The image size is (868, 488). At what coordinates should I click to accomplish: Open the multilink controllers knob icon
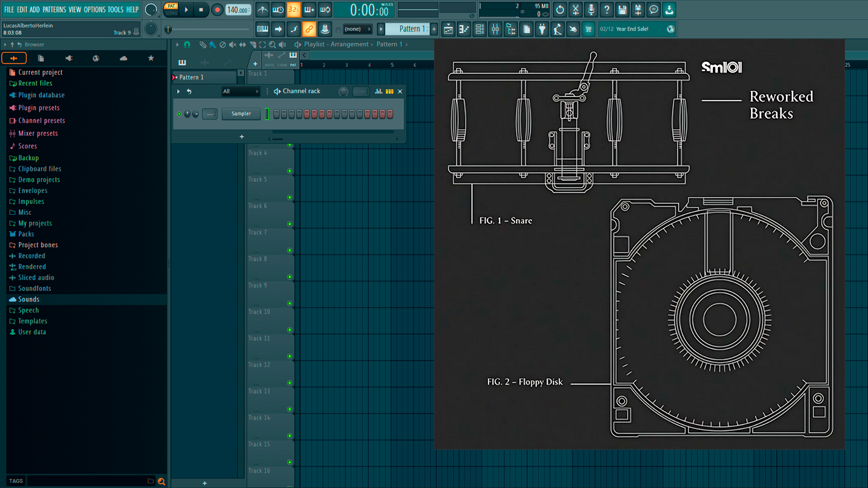[x=325, y=29]
